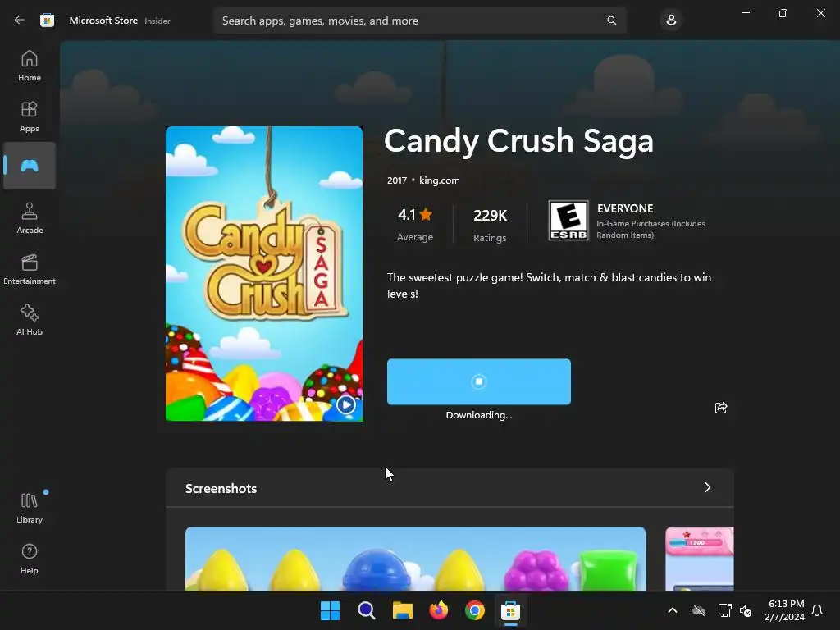
Task: Click the Microsoft Store taskbar icon
Action: point(510,610)
